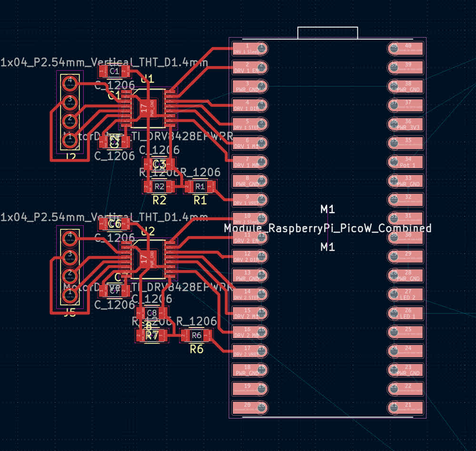The width and height of the screenshot is (476, 451).
Task: Select Pico pad 36 PWR_3V3
Action: [407, 124]
